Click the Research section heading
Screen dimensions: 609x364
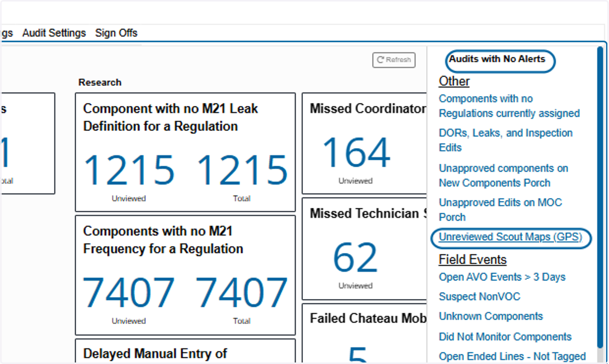pyautogui.click(x=100, y=82)
